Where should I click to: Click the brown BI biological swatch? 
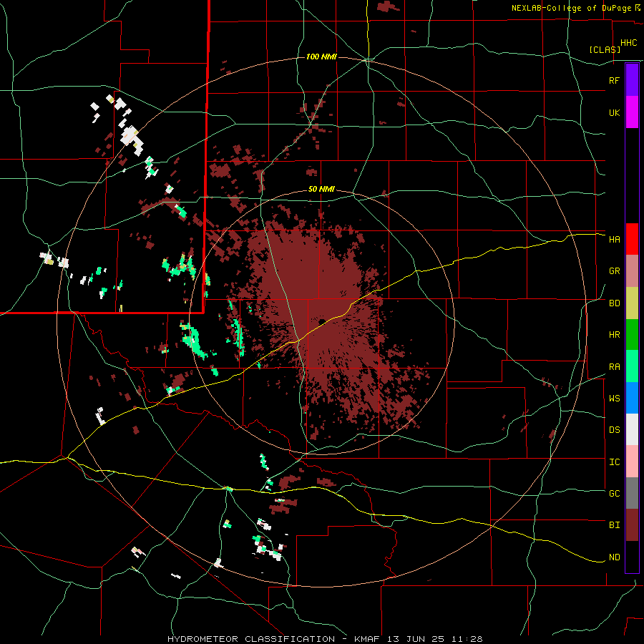click(x=632, y=525)
